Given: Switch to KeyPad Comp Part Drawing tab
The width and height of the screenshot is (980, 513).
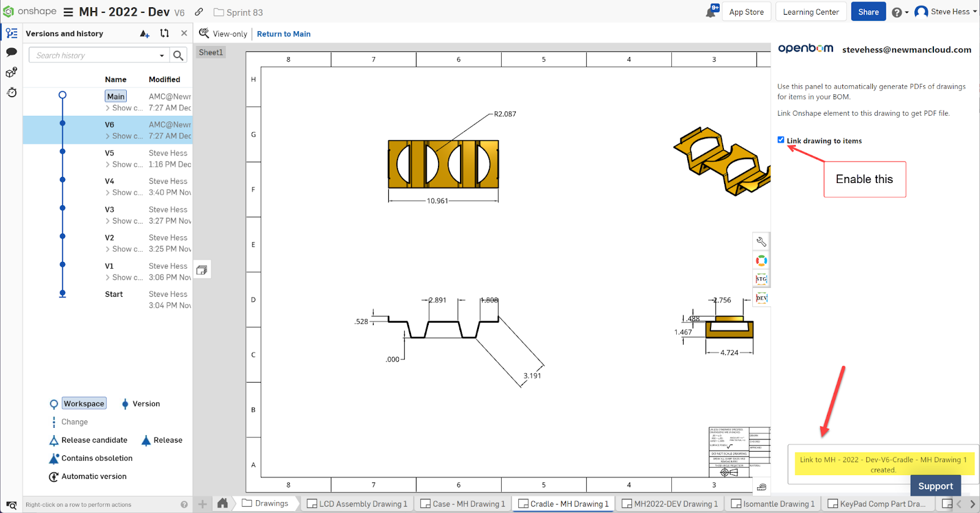Looking at the screenshot, I should pos(877,504).
